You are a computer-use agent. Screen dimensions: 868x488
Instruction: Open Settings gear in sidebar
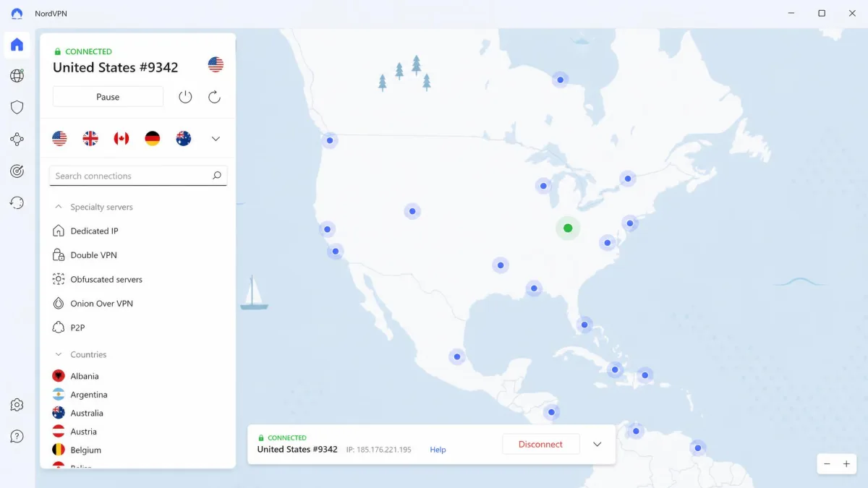17,405
